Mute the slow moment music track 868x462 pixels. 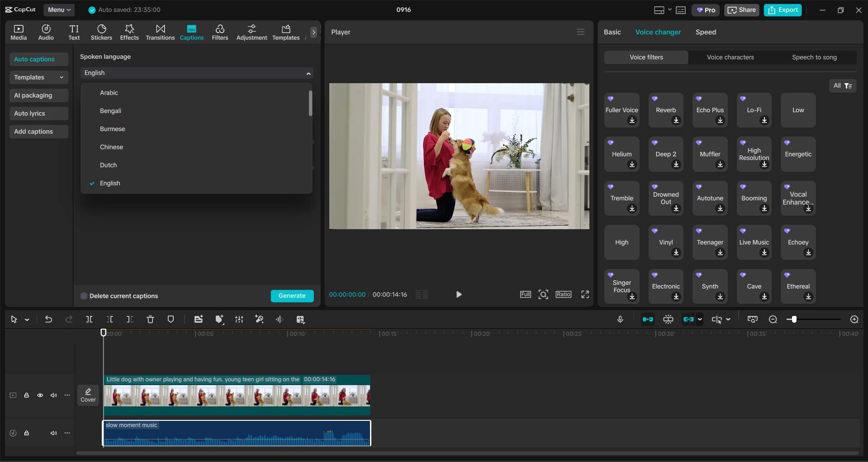point(54,433)
